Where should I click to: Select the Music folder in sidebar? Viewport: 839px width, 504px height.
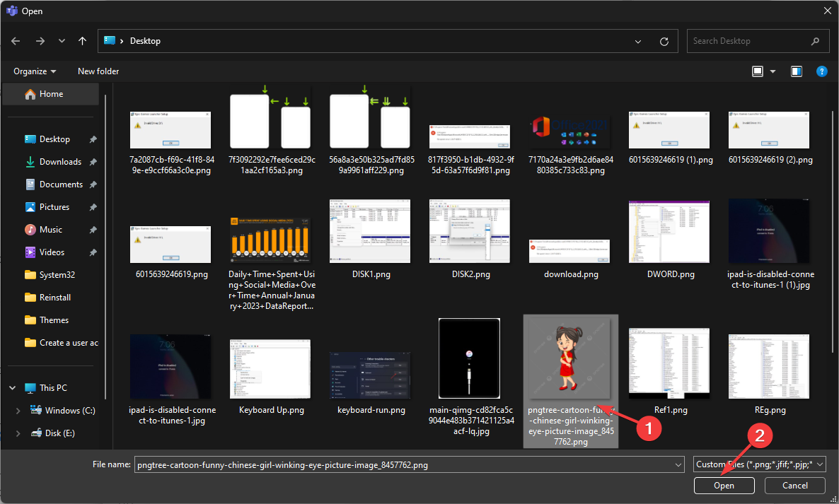50,230
